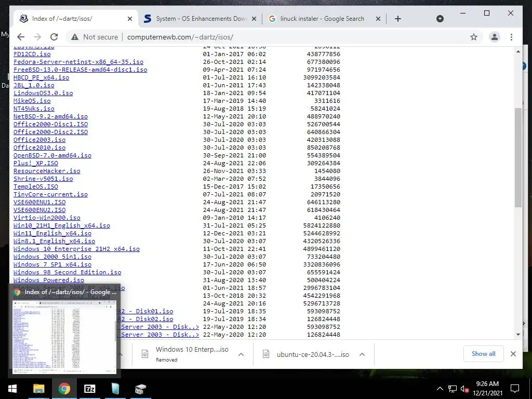Click the browser forward arrow

tap(37, 37)
